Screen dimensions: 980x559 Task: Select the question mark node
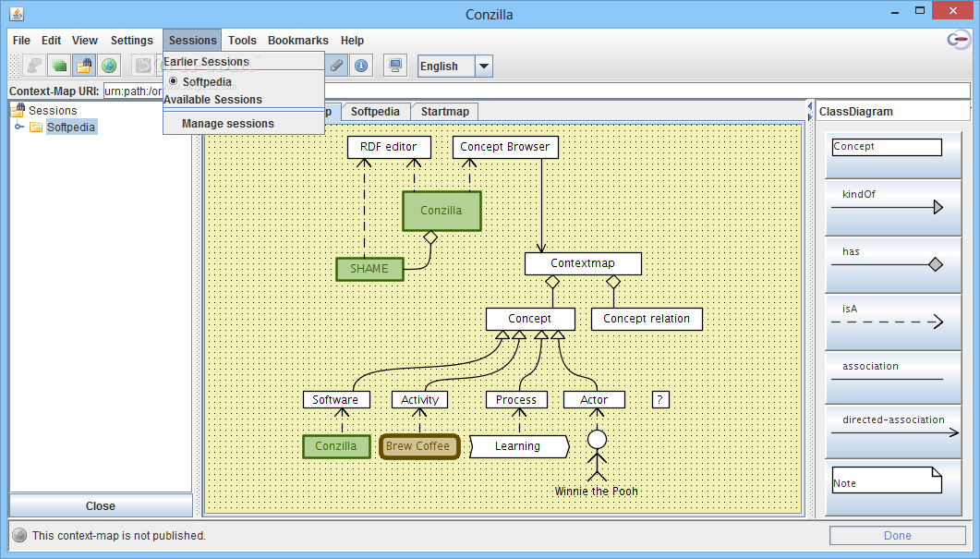[x=660, y=399]
